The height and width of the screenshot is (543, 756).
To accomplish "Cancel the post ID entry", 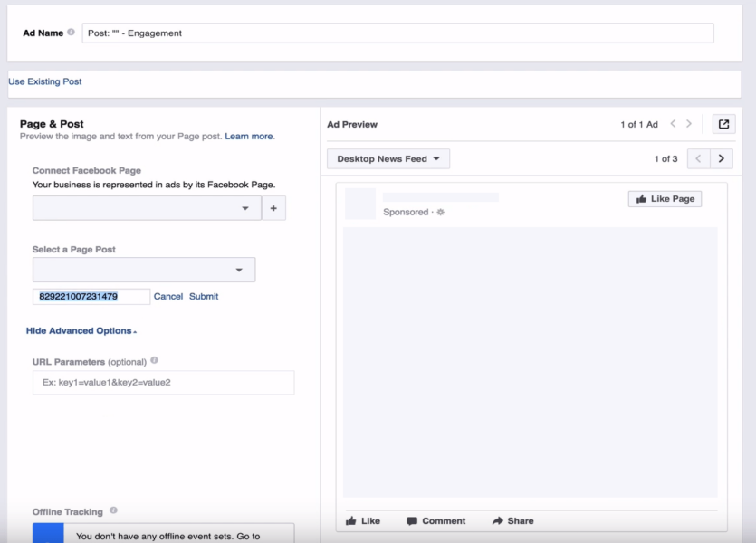I will pyautogui.click(x=168, y=296).
